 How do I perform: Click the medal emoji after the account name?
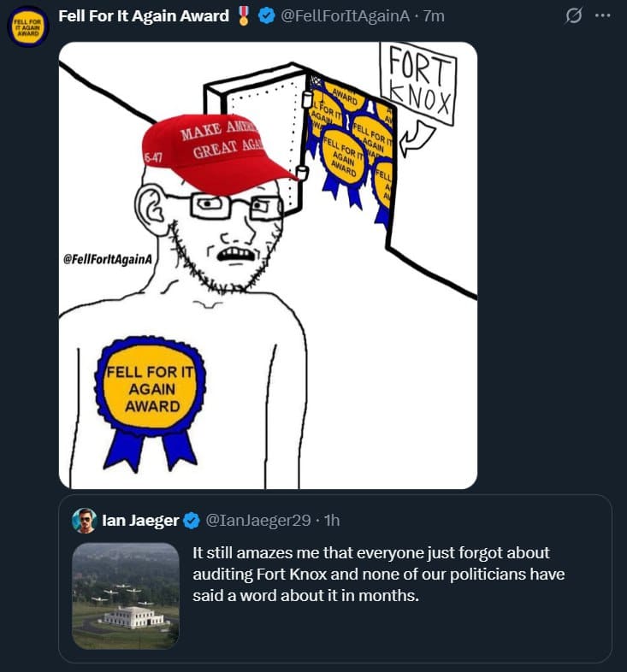244,16
